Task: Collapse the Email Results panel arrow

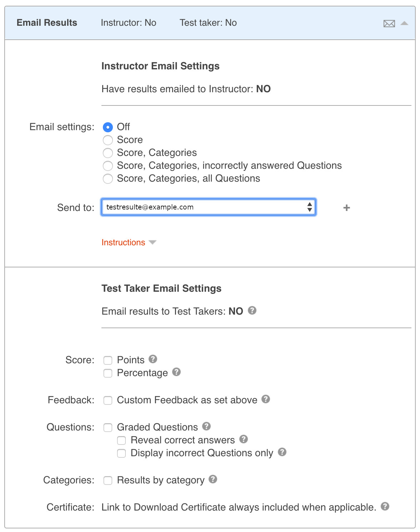Action: pos(404,23)
